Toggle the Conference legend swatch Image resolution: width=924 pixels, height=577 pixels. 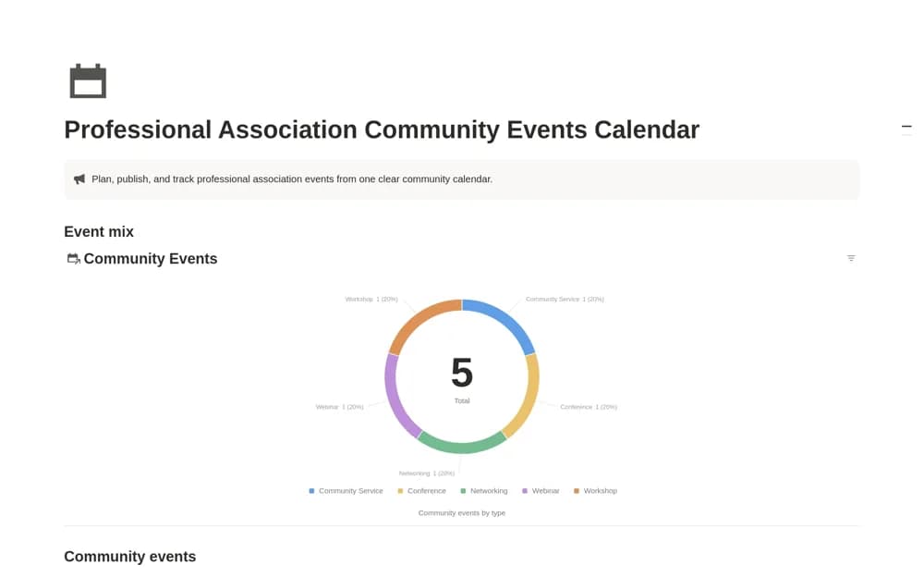tap(401, 491)
